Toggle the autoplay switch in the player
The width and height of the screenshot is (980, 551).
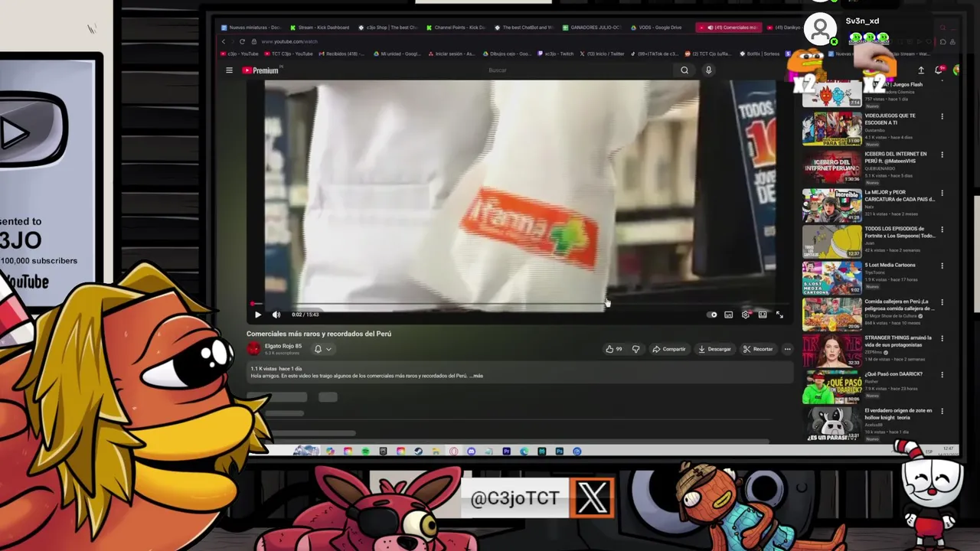(713, 315)
